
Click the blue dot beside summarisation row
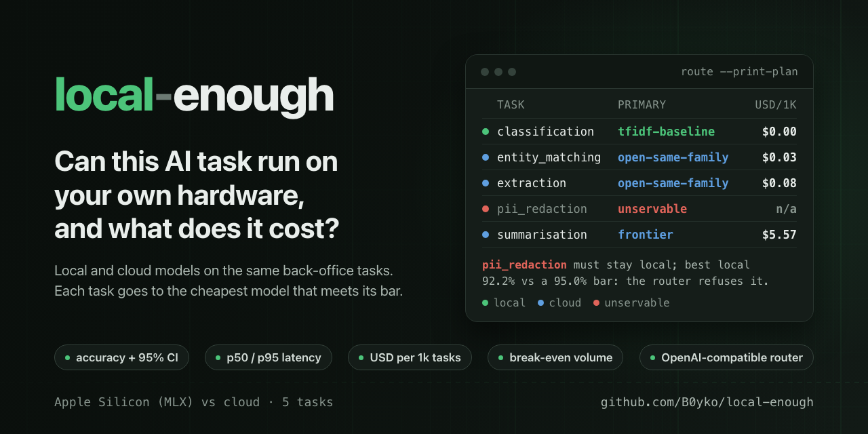[486, 235]
